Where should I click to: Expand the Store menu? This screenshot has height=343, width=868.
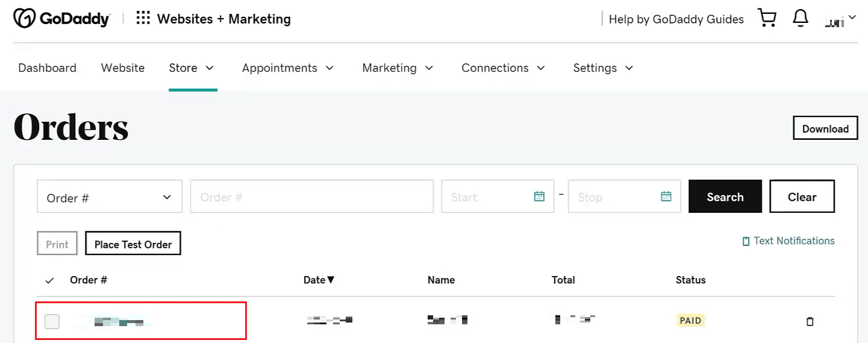[192, 68]
